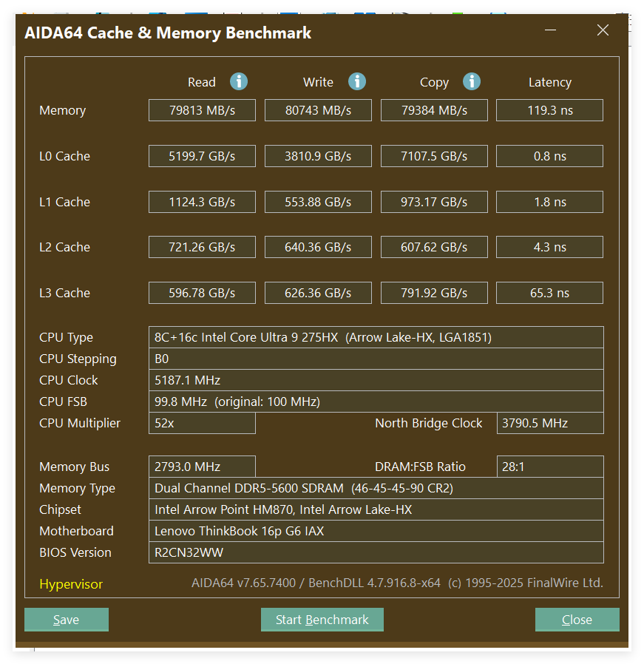
Task: Select L3 Cache write 626.36 GB/s
Action: [x=318, y=293]
